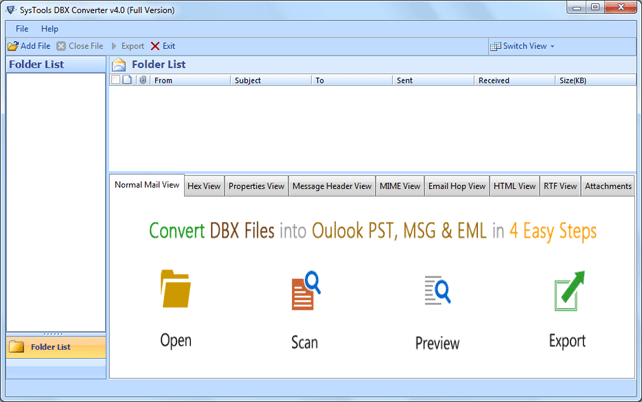Click the Open step label
This screenshot has height=402, width=642.
[x=176, y=341]
